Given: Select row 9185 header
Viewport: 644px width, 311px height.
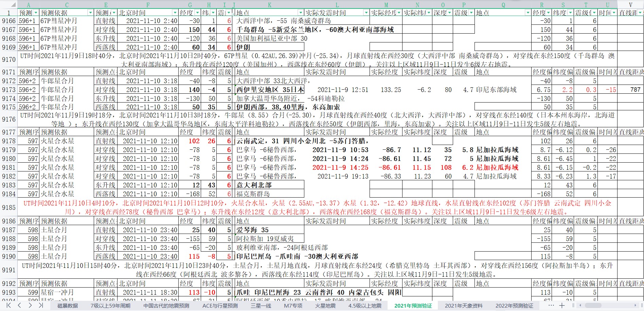Looking at the screenshot, I should pyautogui.click(x=8, y=207).
